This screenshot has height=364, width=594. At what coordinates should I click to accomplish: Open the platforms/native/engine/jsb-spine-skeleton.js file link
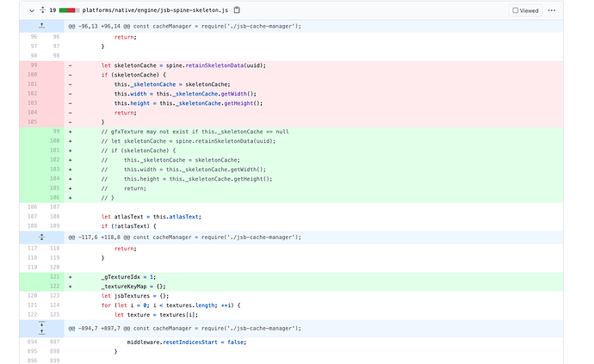pos(157,10)
